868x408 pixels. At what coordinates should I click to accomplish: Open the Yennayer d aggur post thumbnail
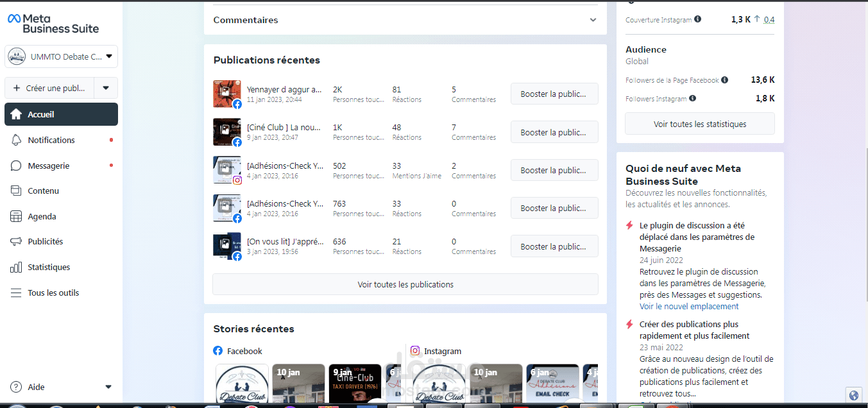[227, 94]
